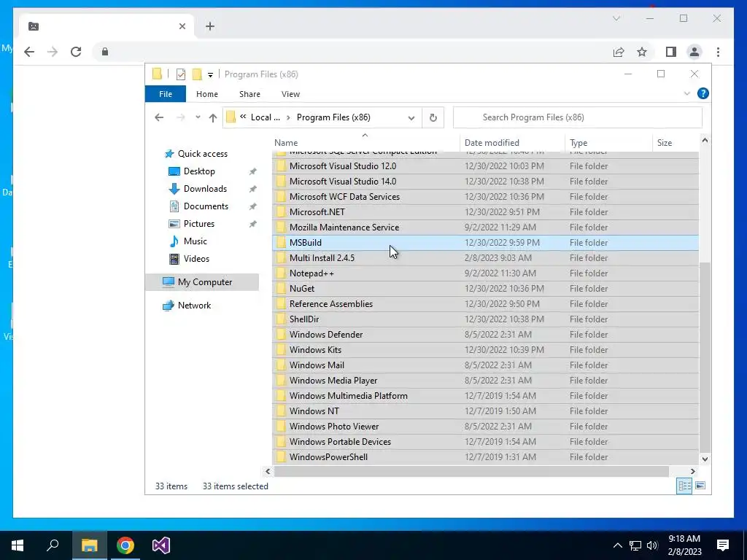Select My Computer in navigation pane
747x560 pixels.
pyautogui.click(x=205, y=282)
